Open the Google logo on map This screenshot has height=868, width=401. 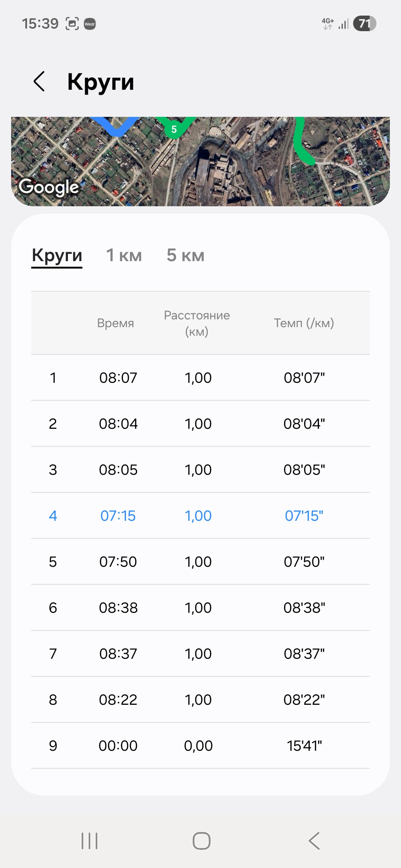click(49, 187)
